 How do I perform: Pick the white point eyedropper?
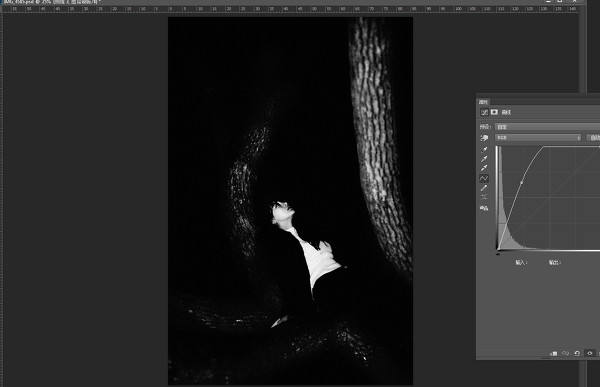coord(484,168)
